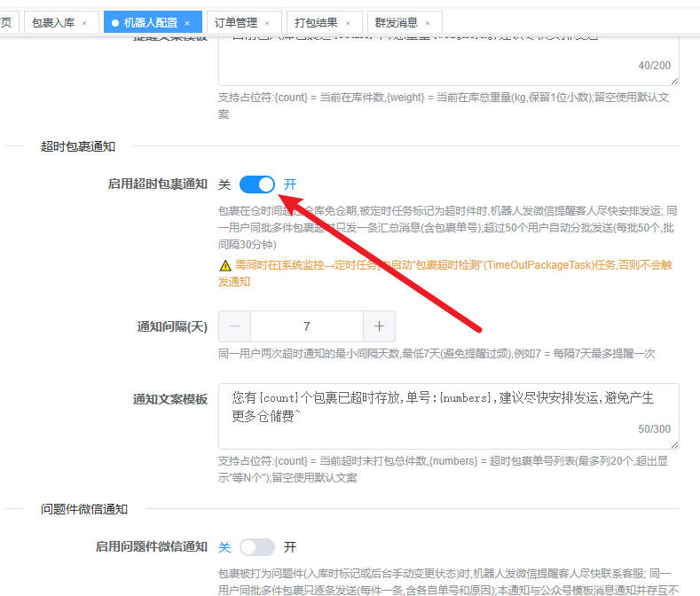Open the 订单管理 tab
The width and height of the screenshot is (700, 596).
pyautogui.click(x=236, y=22)
